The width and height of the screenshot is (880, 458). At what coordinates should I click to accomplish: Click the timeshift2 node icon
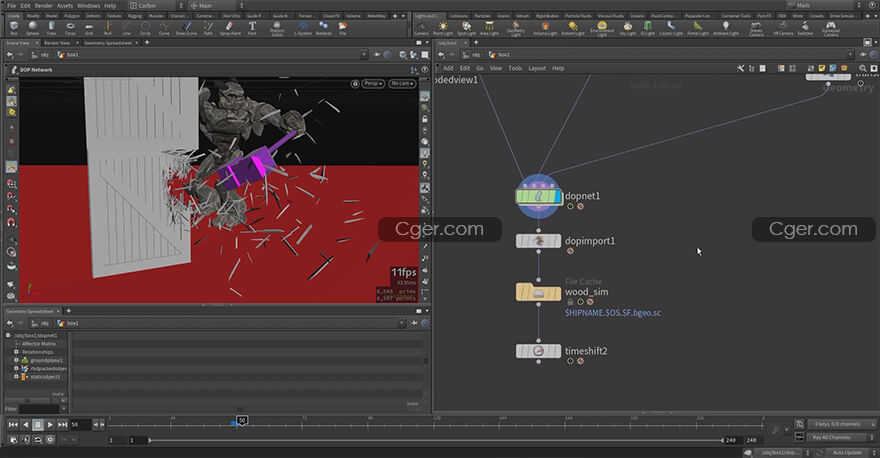[x=538, y=351]
